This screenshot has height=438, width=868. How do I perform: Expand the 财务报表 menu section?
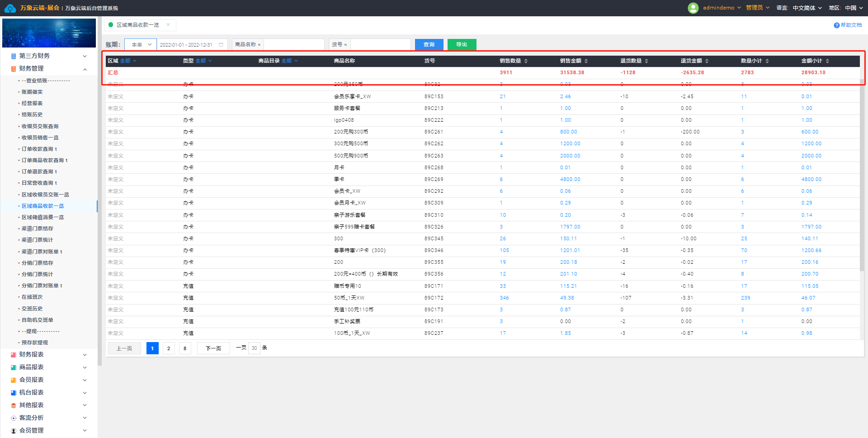click(x=85, y=355)
